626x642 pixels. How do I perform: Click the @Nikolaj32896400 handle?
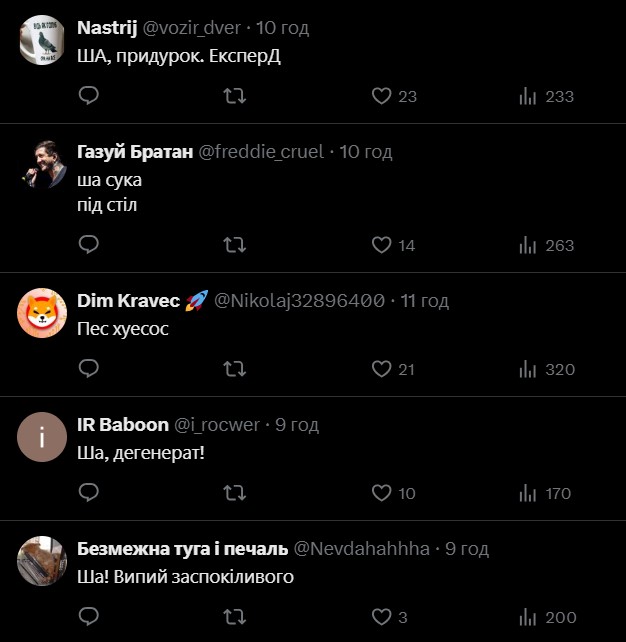300,301
